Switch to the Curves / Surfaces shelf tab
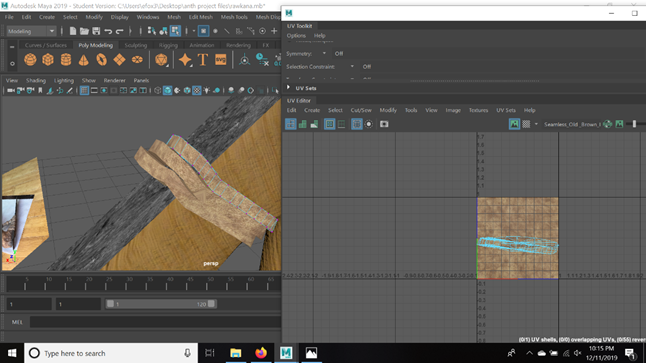The height and width of the screenshot is (363, 646). pyautogui.click(x=46, y=45)
